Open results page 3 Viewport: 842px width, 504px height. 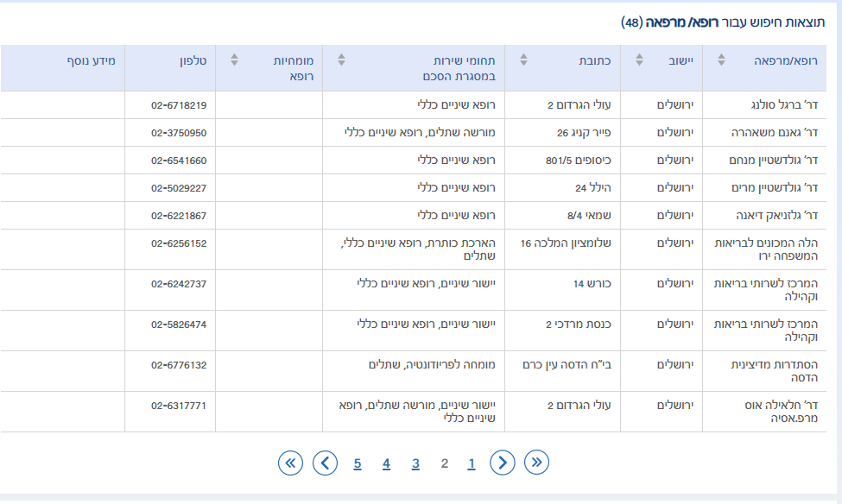[x=415, y=463]
